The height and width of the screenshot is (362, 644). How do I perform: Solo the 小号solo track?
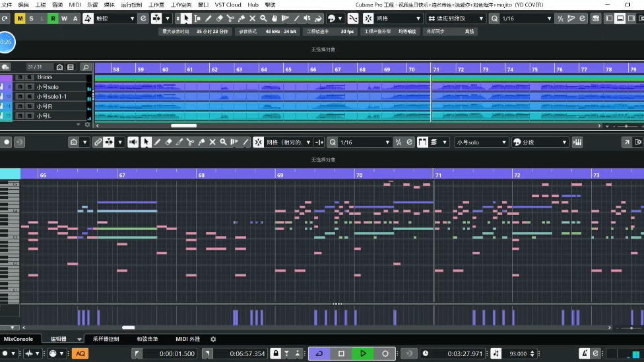click(x=30, y=87)
